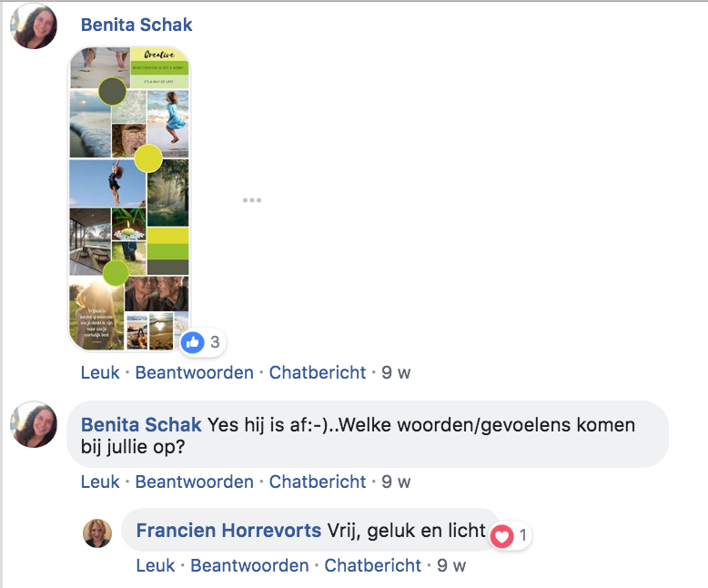Click Francien Horrevorts' small profile picture
The image size is (708, 588).
(x=97, y=533)
